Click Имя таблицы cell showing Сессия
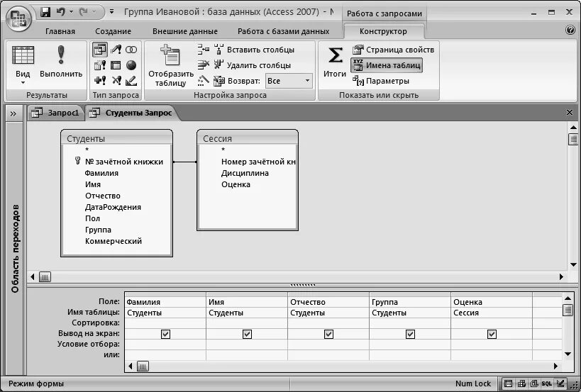 pos(492,313)
